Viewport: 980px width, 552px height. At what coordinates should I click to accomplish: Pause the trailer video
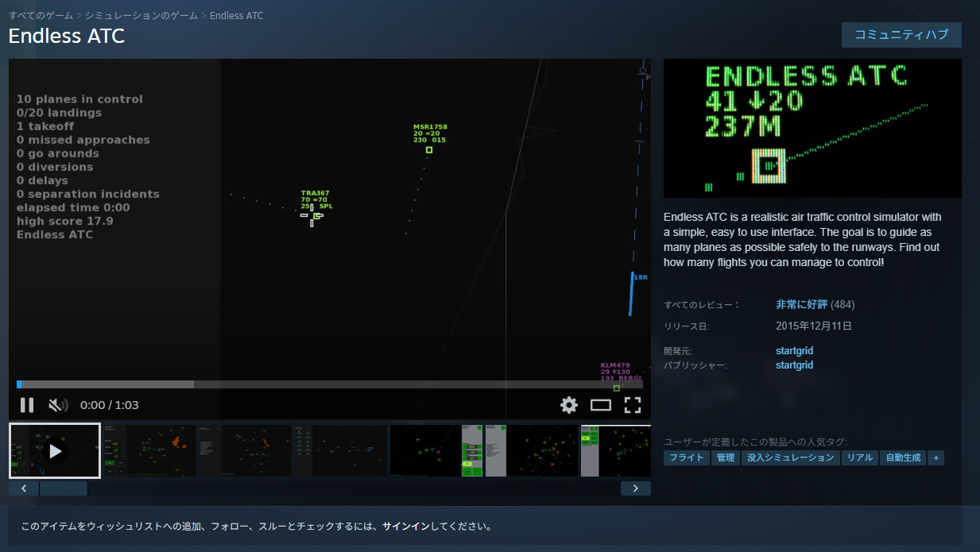pyautogui.click(x=27, y=405)
